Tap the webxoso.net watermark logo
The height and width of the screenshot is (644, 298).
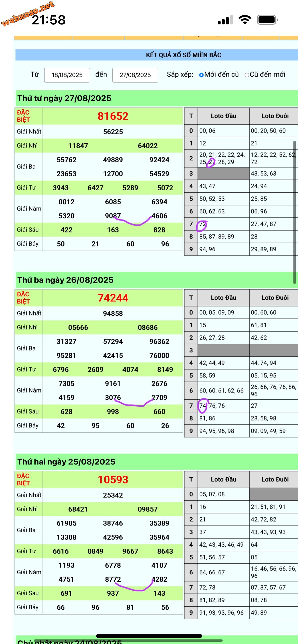click(28, 13)
